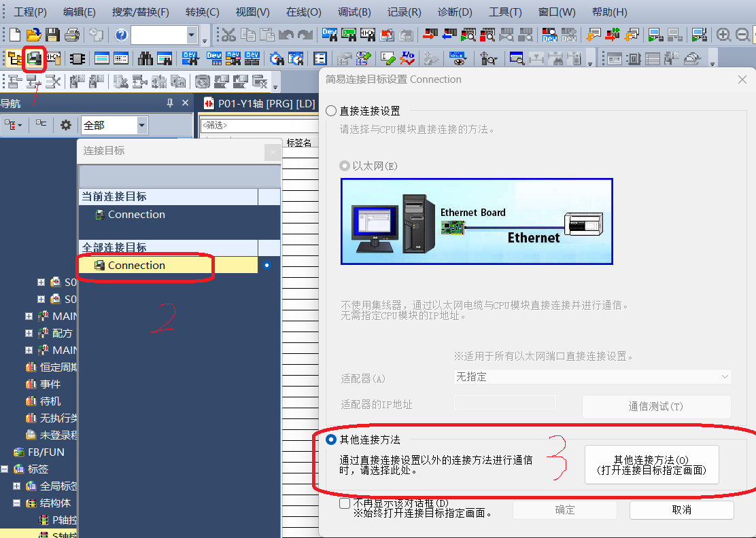Zoom out with the magnifier minus icon
Viewport: 756px width, 538px height.
pyautogui.click(x=743, y=35)
